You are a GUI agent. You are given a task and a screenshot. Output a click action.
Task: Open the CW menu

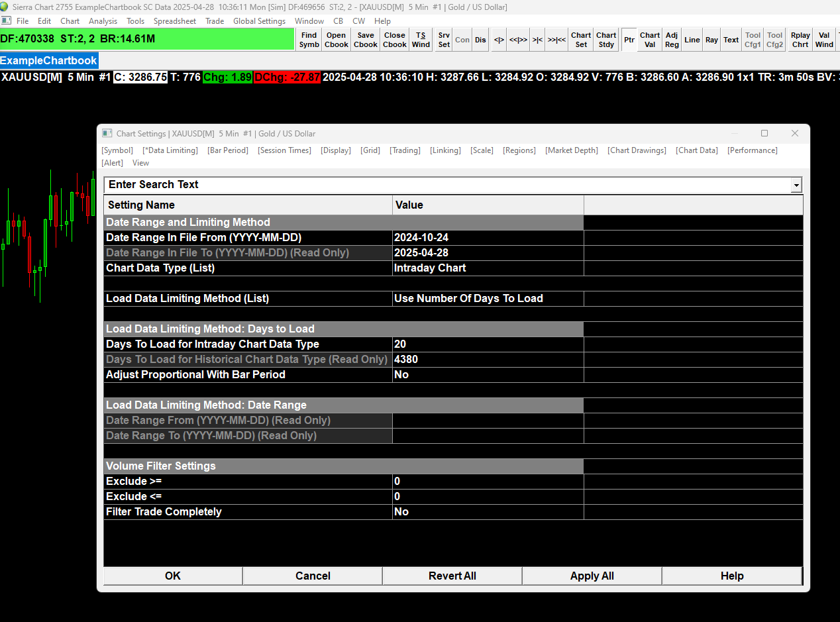(x=358, y=21)
